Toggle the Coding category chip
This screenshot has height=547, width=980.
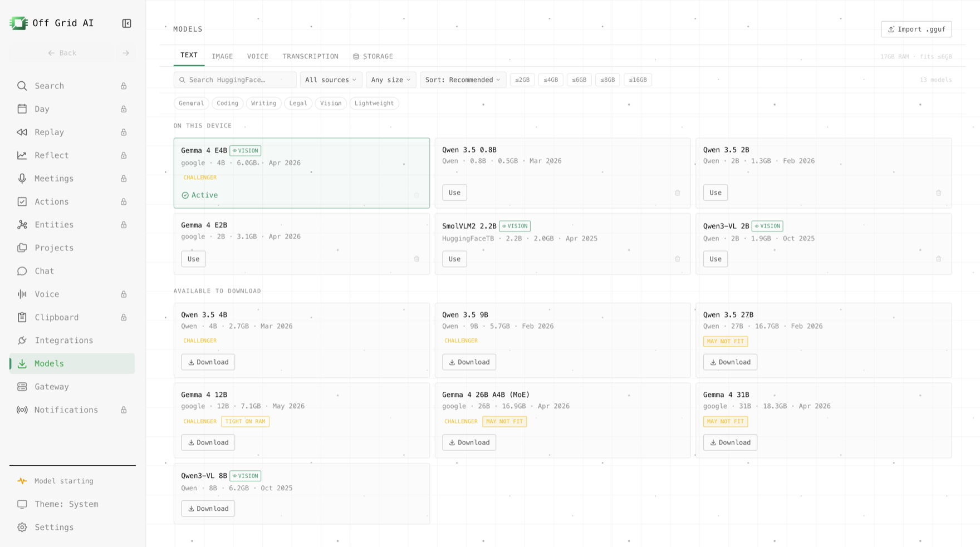(227, 104)
